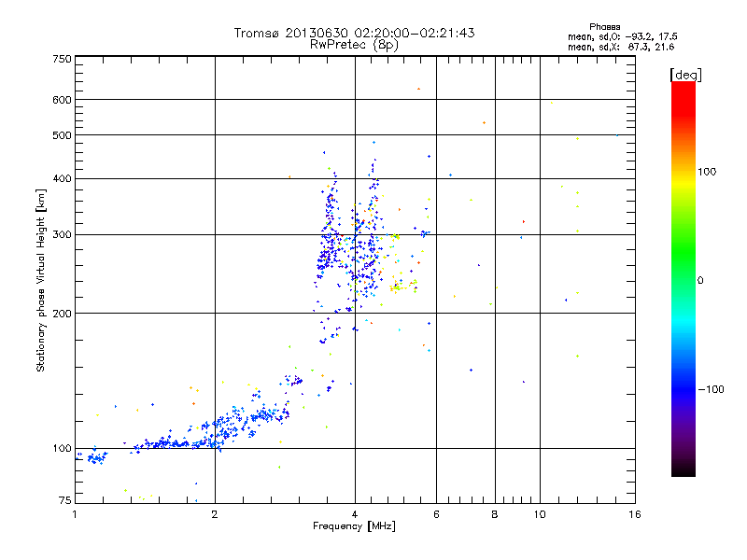
Task: Click the 'Stationary phase Virtual Height [km]' axis title
Action: click(40, 280)
